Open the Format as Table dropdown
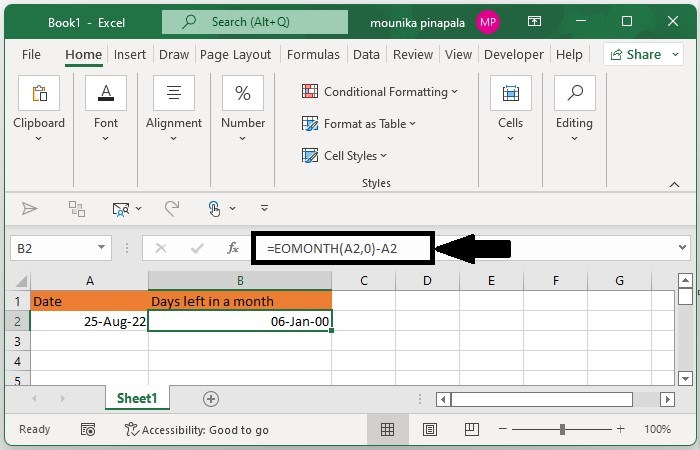 (412, 124)
